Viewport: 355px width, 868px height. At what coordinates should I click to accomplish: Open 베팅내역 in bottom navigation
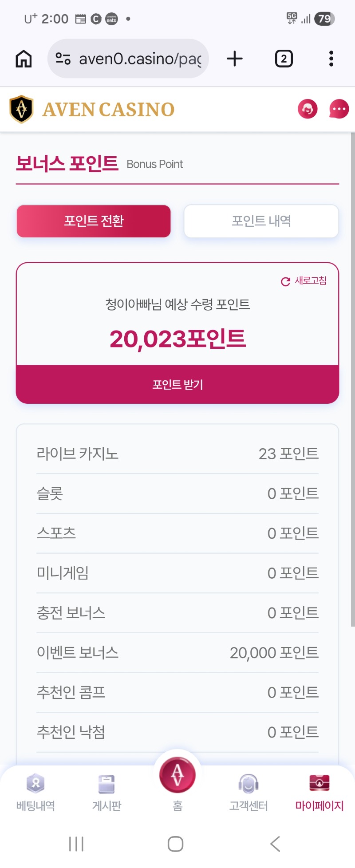pos(35,793)
